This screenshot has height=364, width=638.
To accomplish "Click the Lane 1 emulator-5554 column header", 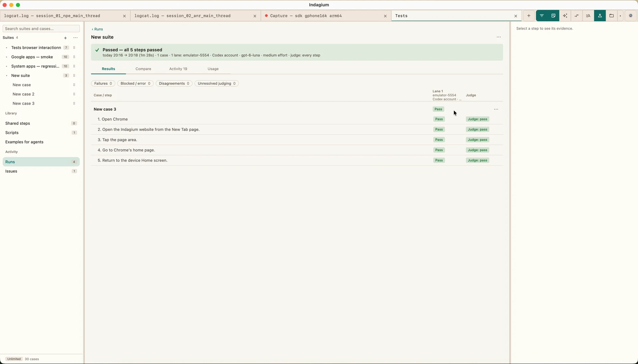I will coord(447,95).
